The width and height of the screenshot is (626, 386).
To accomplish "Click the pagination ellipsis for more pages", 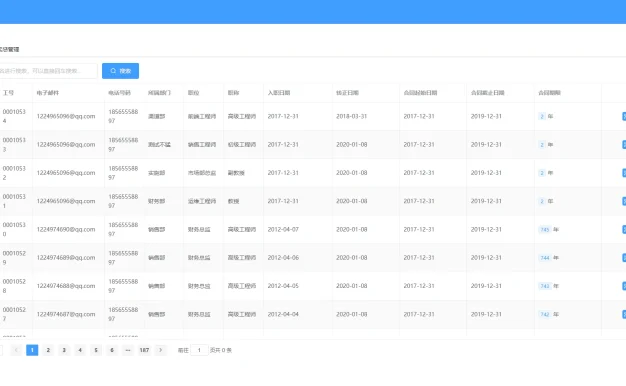I will [128, 350].
